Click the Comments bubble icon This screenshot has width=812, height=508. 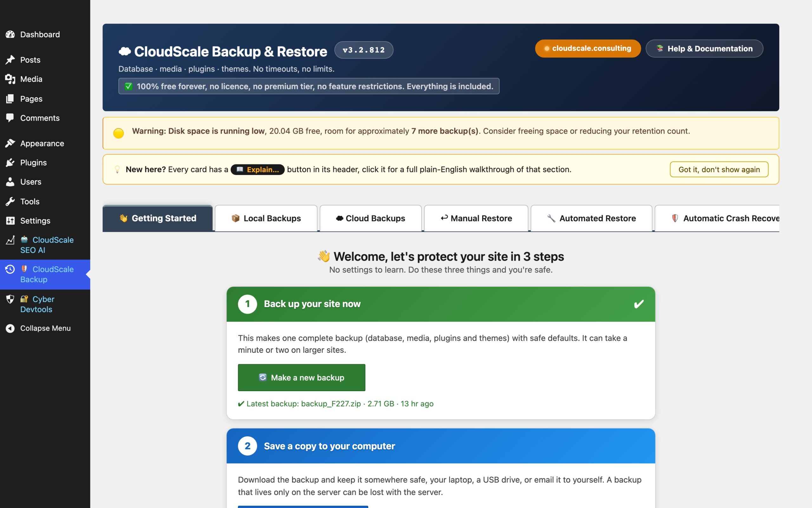pyautogui.click(x=10, y=117)
